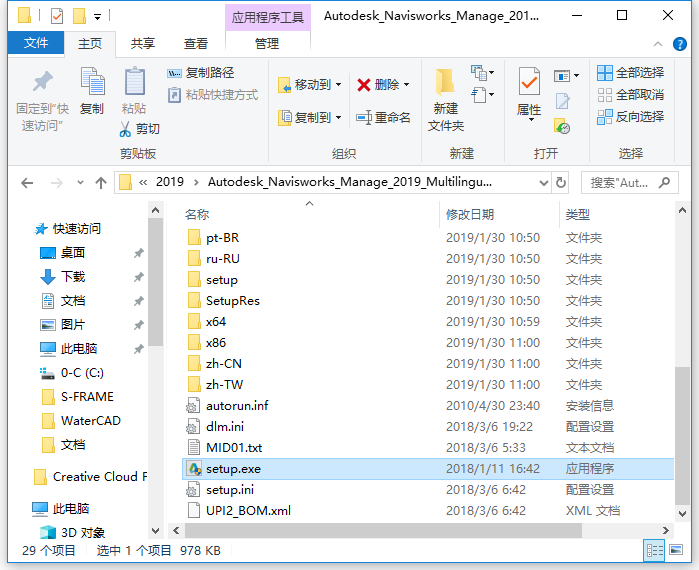
Task: Click 2019 in the address breadcrumb
Action: click(170, 182)
